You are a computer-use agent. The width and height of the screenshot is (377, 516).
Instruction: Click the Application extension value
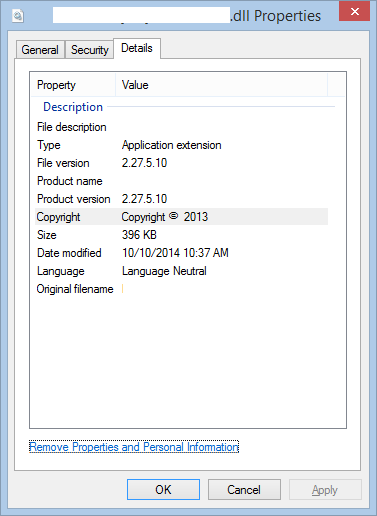[x=171, y=145]
